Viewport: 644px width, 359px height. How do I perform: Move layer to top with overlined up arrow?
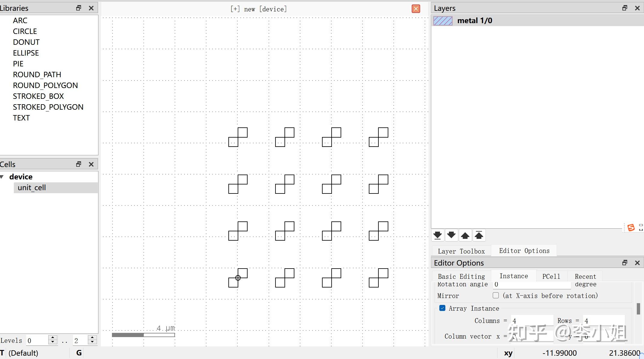coord(479,235)
